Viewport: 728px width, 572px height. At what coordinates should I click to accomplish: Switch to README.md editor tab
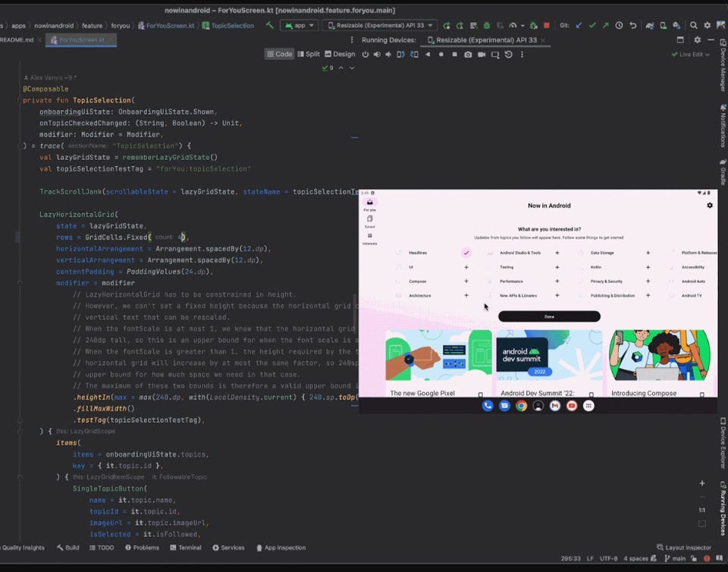[17, 40]
